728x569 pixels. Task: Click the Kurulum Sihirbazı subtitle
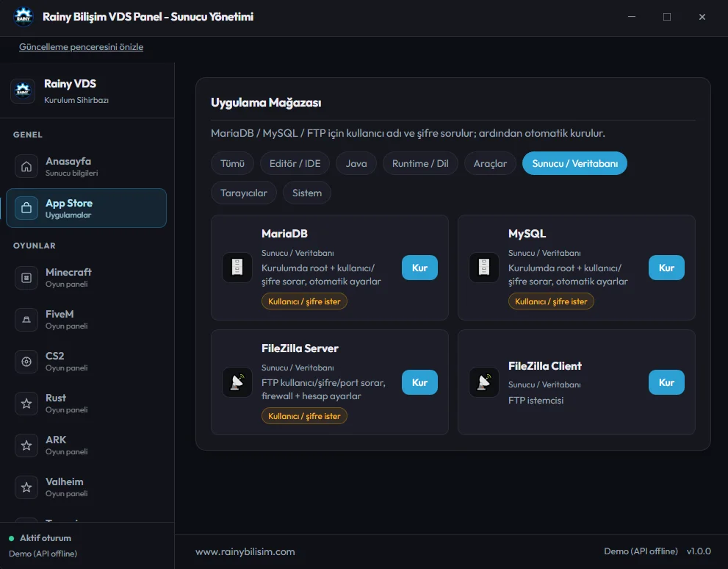coord(76,100)
